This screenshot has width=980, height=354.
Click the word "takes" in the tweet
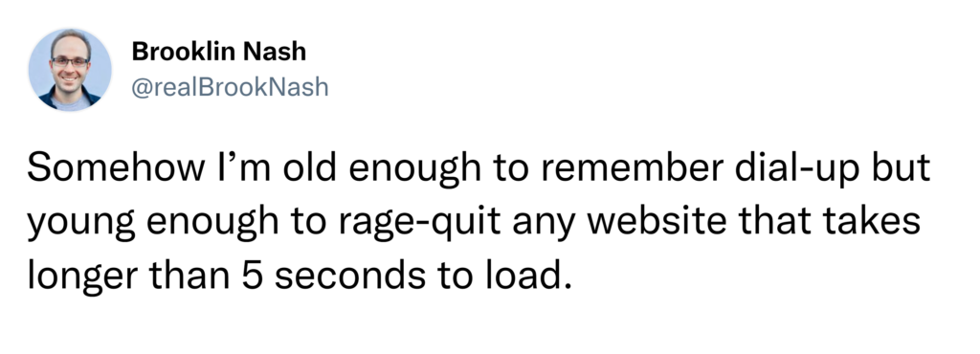click(882, 223)
